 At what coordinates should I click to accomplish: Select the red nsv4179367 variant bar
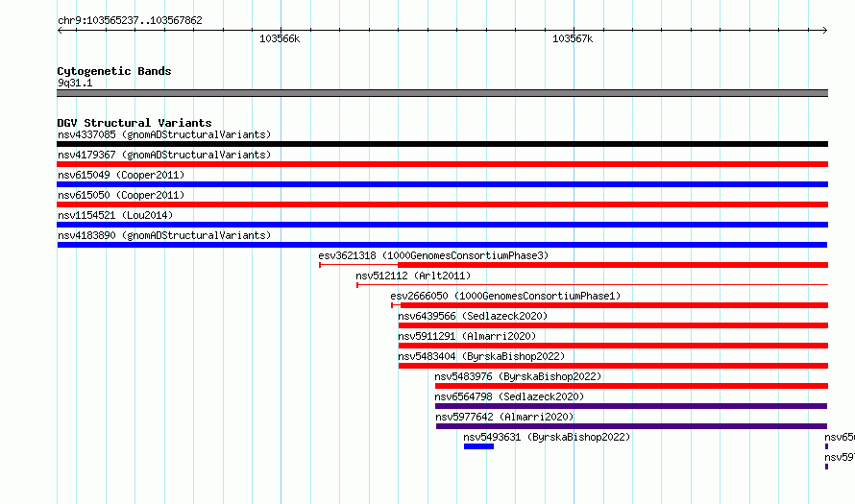(x=442, y=164)
